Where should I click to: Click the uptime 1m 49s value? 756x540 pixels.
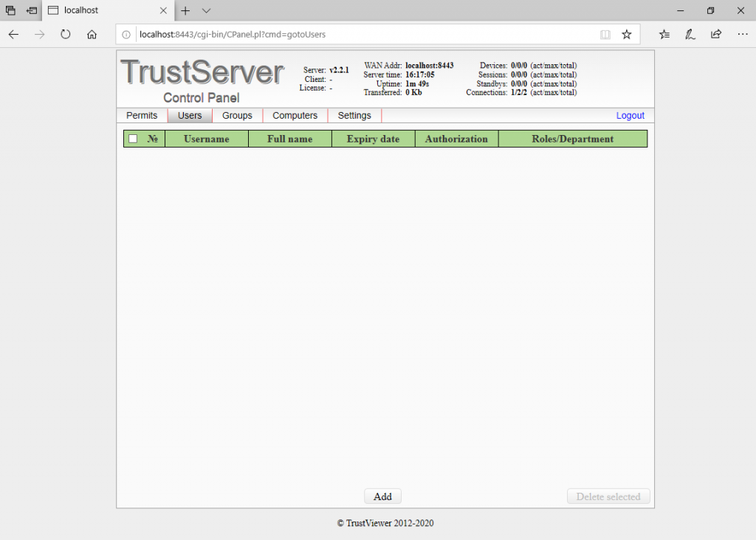[417, 84]
